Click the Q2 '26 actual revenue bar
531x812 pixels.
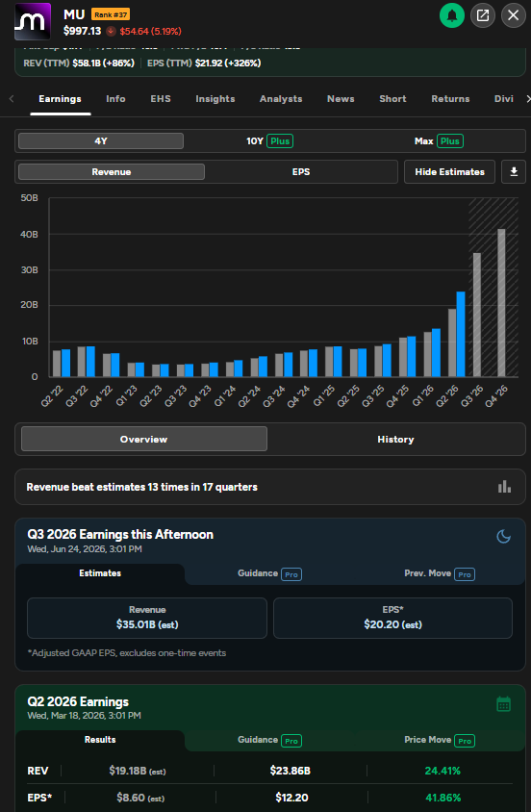point(460,334)
